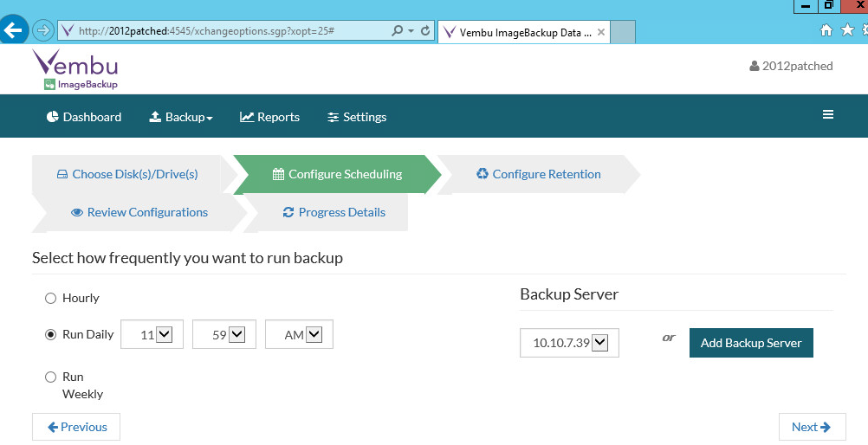Image resolution: width=868 pixels, height=445 pixels.
Task: Select the Run Daily radio button
Action: click(50, 334)
